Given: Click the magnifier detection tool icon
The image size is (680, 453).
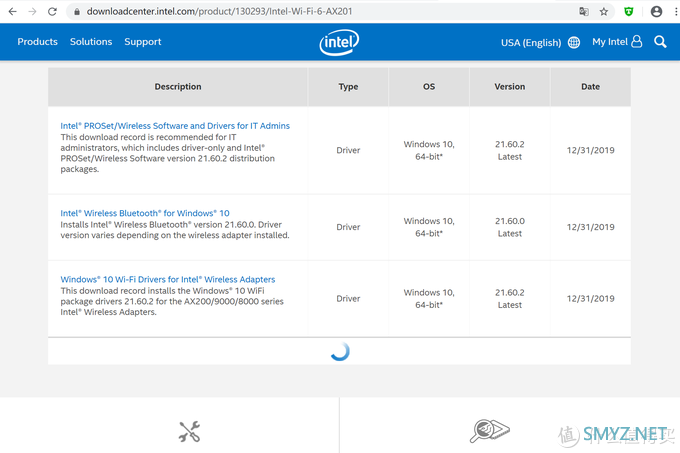Looking at the screenshot, I should [490, 430].
